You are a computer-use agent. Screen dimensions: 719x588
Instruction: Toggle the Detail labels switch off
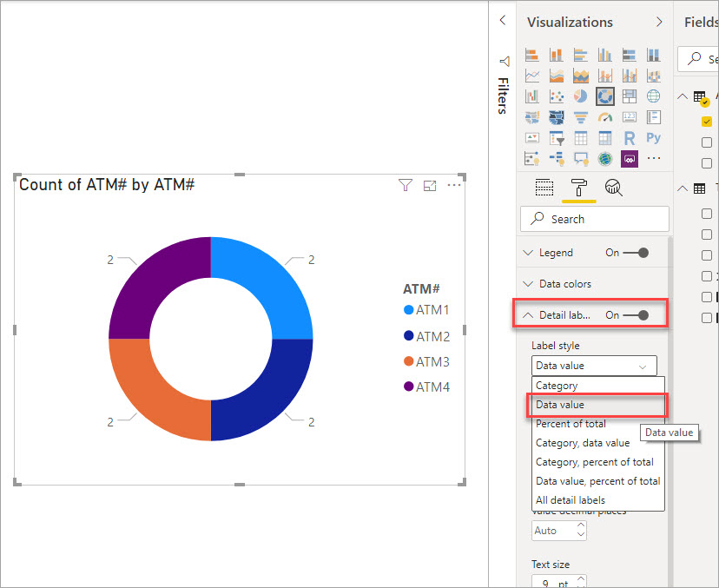tap(637, 315)
